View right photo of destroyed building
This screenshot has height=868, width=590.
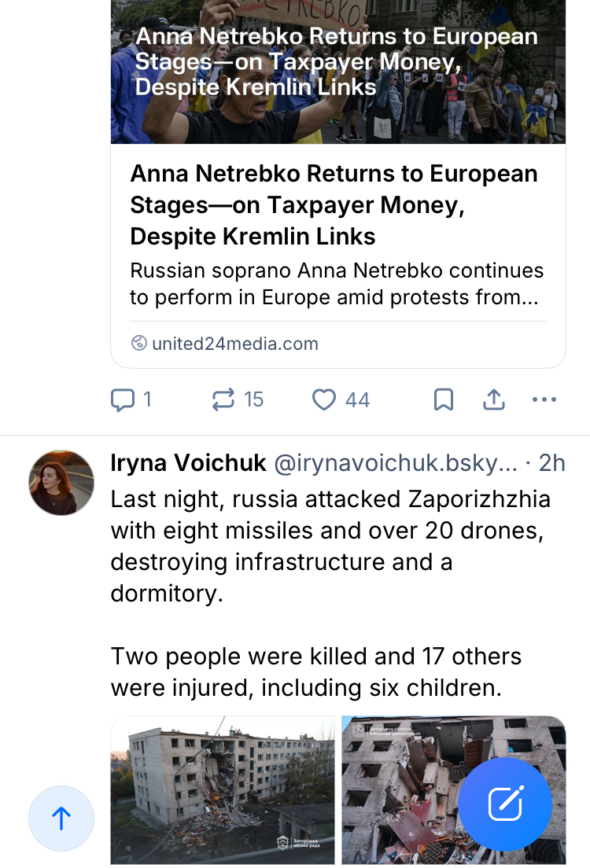tap(401, 789)
